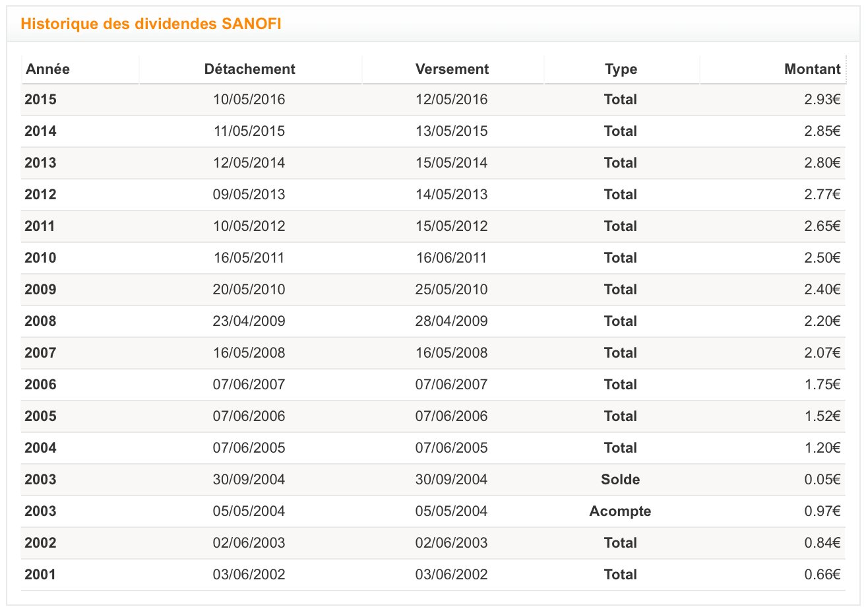Select the Historique des dividendes SANOFI title

pos(151,24)
